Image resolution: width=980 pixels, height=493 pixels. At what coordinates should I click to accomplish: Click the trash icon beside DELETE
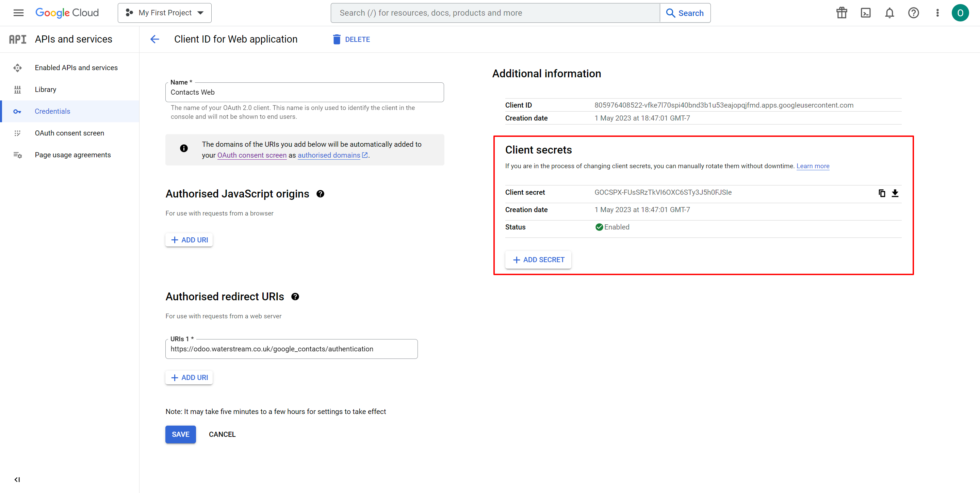pyautogui.click(x=337, y=39)
